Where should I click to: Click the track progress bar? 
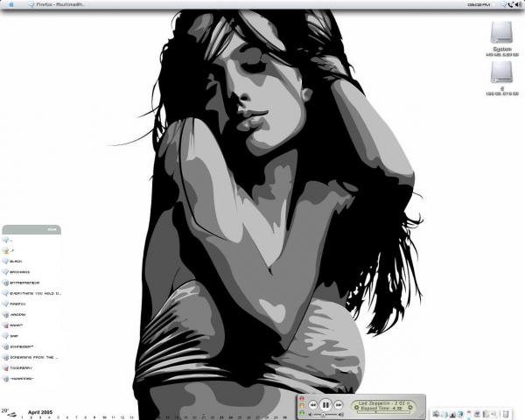click(x=384, y=412)
